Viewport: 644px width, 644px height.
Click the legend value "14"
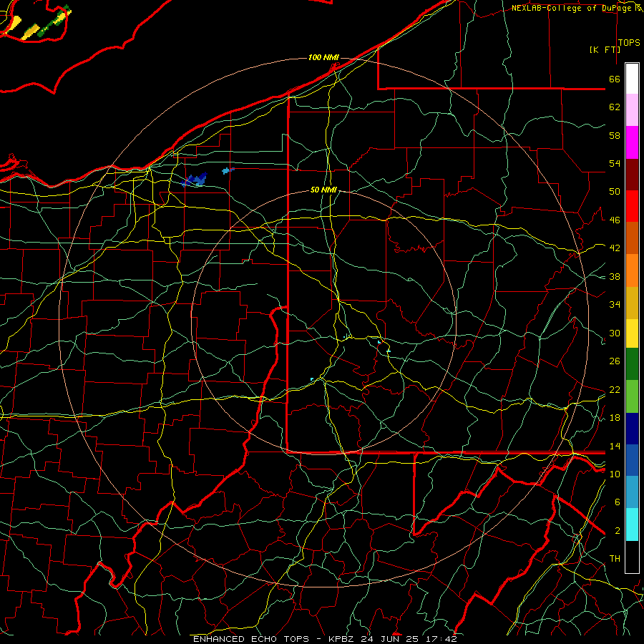(x=615, y=446)
